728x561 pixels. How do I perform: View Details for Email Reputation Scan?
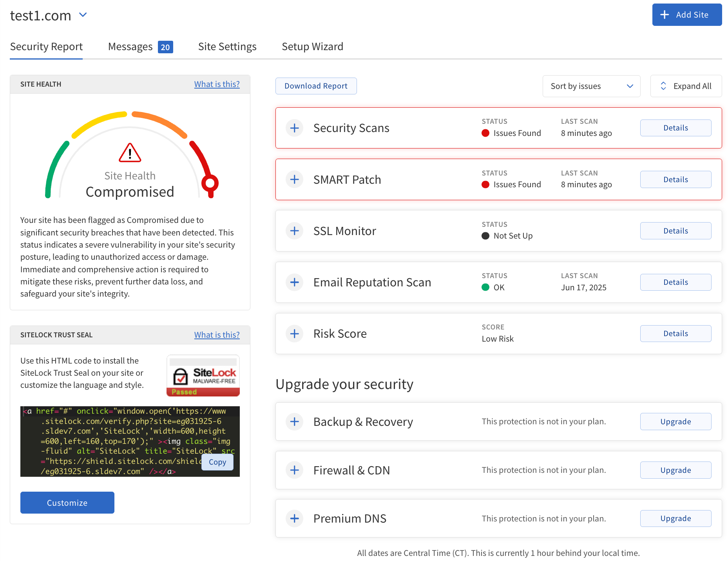coord(675,282)
